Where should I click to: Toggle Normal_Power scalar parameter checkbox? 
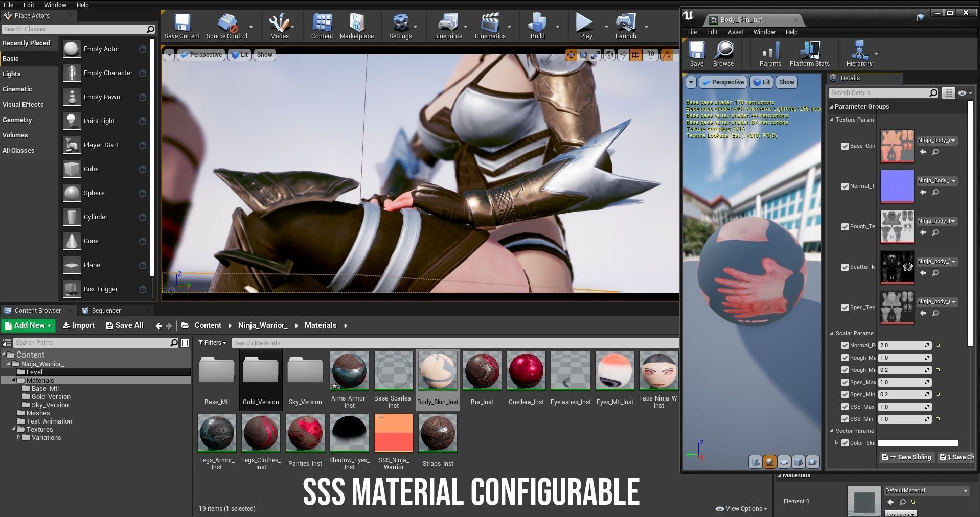845,345
